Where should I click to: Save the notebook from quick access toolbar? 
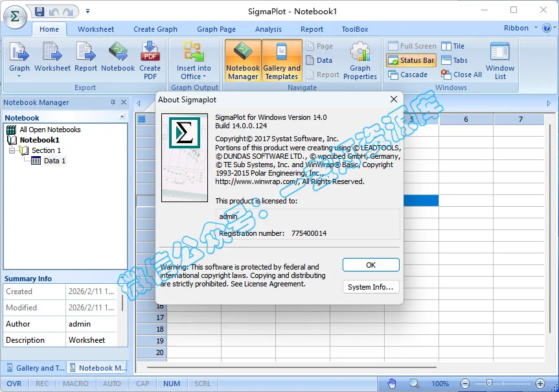[x=40, y=12]
